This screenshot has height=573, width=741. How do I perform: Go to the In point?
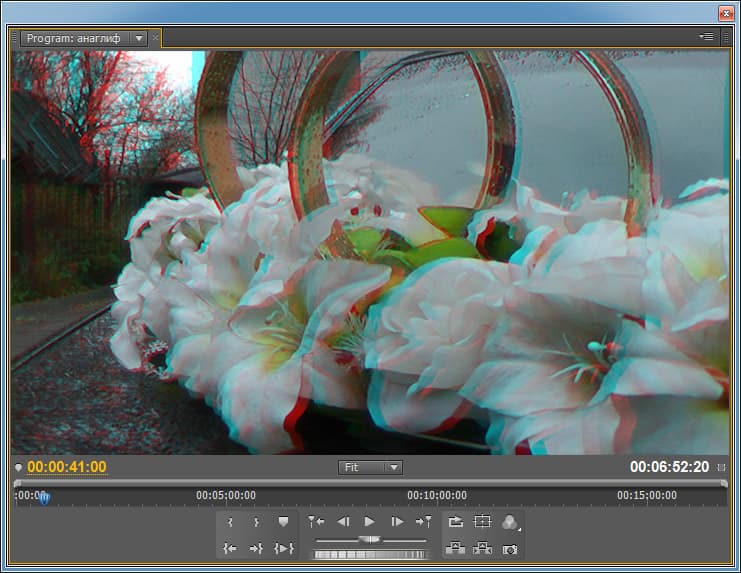point(230,548)
